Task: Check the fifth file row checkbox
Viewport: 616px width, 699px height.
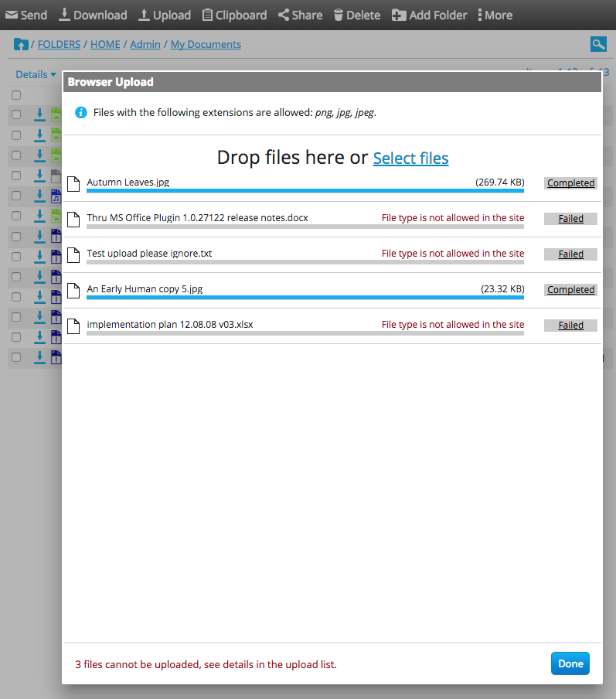Action: (x=16, y=196)
